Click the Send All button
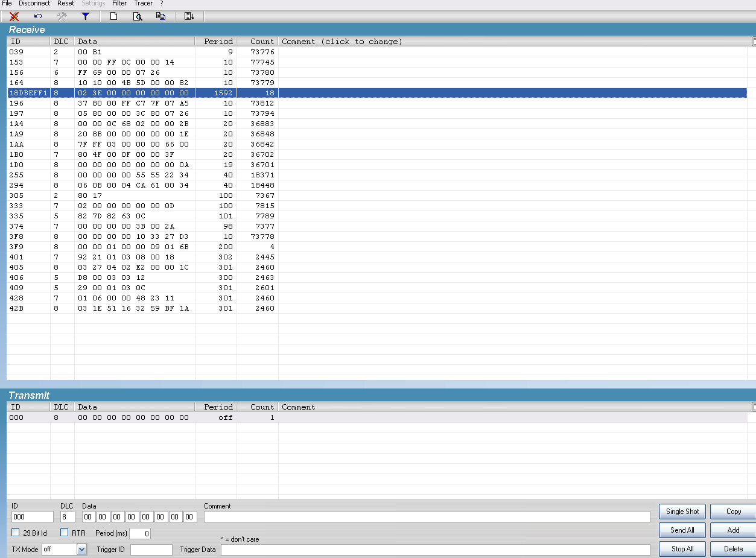 (x=682, y=530)
